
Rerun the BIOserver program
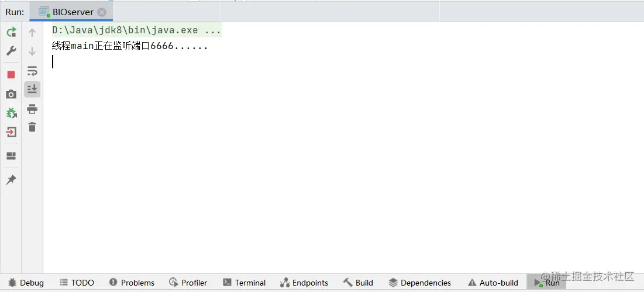click(x=11, y=32)
